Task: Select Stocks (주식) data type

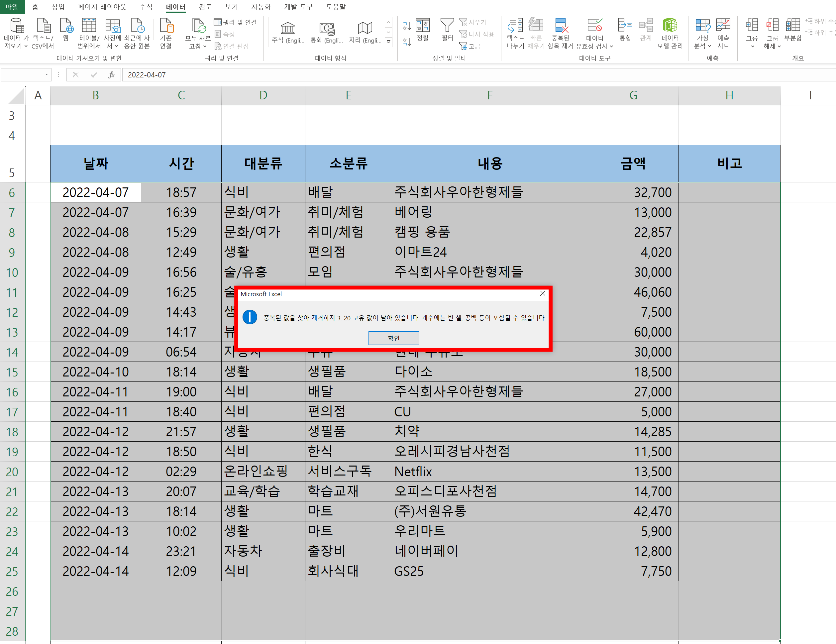Action: coord(288,32)
